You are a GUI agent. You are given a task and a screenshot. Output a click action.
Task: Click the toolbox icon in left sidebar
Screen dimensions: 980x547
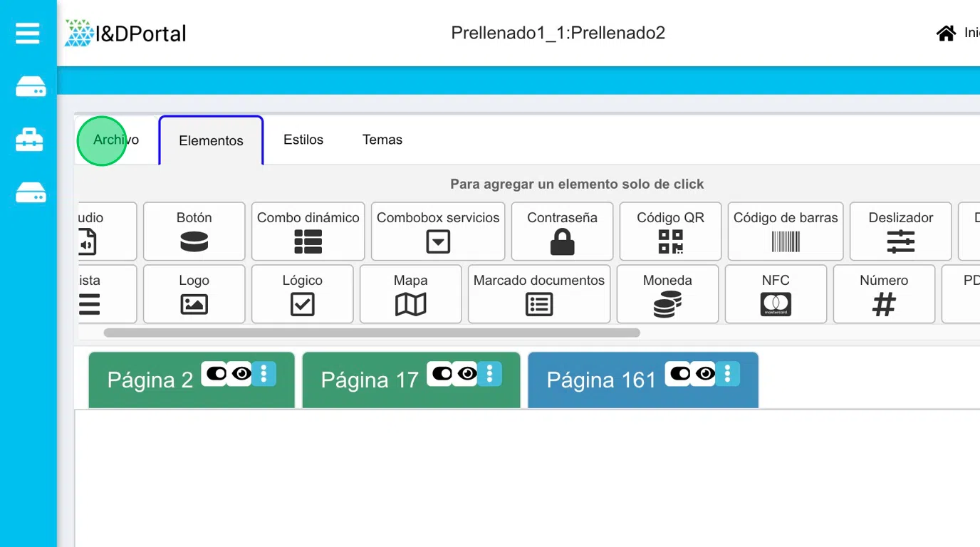pyautogui.click(x=30, y=140)
